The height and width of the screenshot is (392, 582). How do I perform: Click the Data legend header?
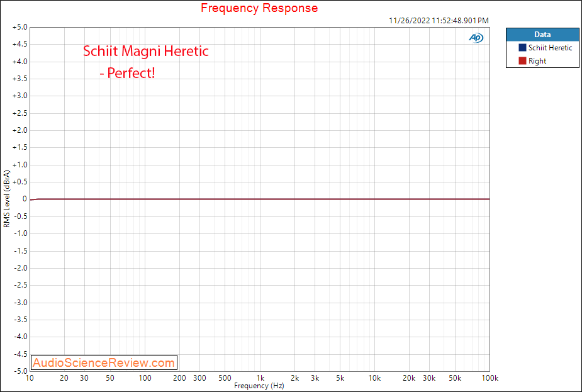542,35
